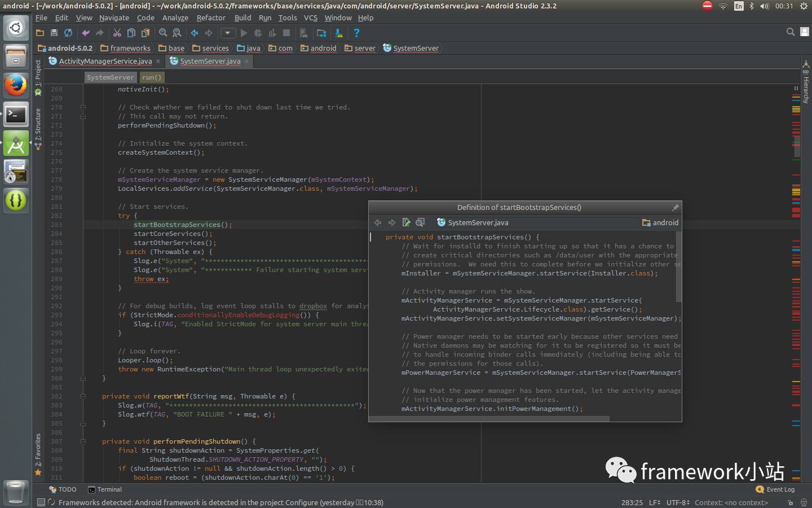
Task: Toggle the read-only lock icon in status bar
Action: 790,502
